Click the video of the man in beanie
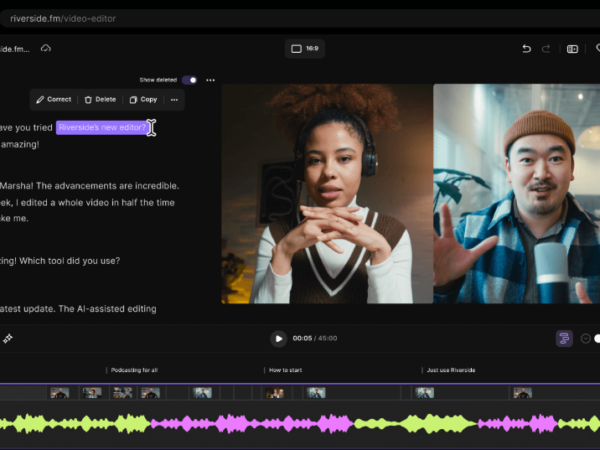600x450 pixels. coord(517,194)
